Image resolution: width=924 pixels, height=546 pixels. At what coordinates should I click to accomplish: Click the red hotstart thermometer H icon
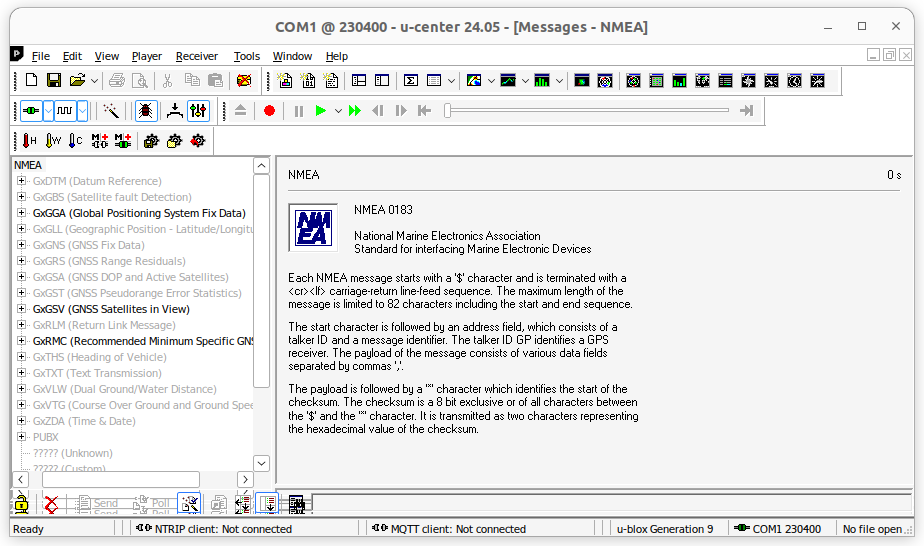29,141
